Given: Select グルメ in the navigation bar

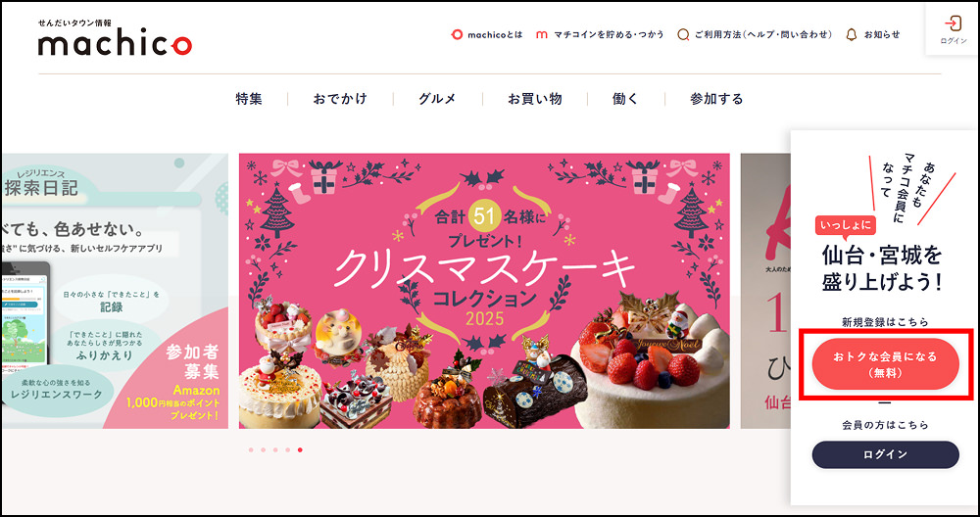Looking at the screenshot, I should [437, 99].
